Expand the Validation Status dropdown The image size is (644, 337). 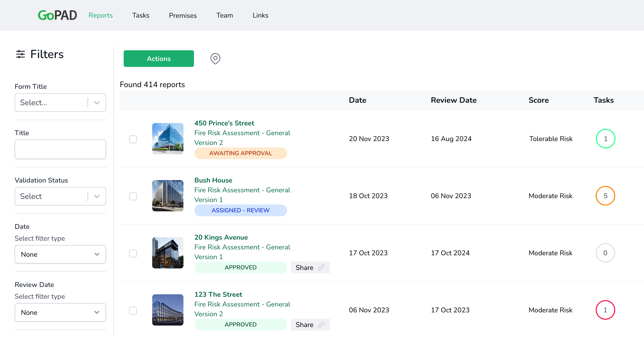60,196
